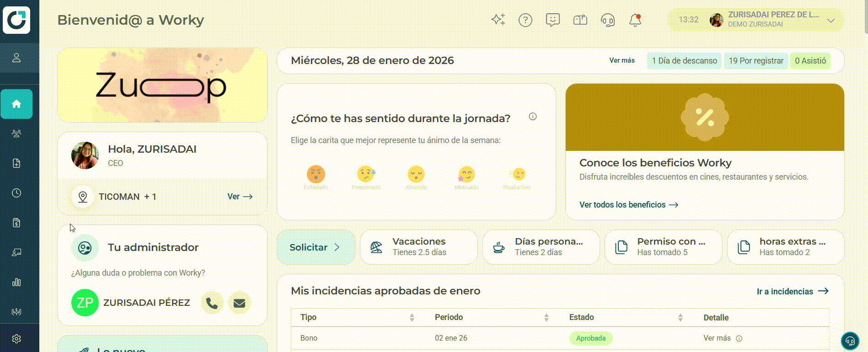Click ZURISADAI profile photo in greeting card
Viewport: 868px width, 352px height.
tap(85, 155)
